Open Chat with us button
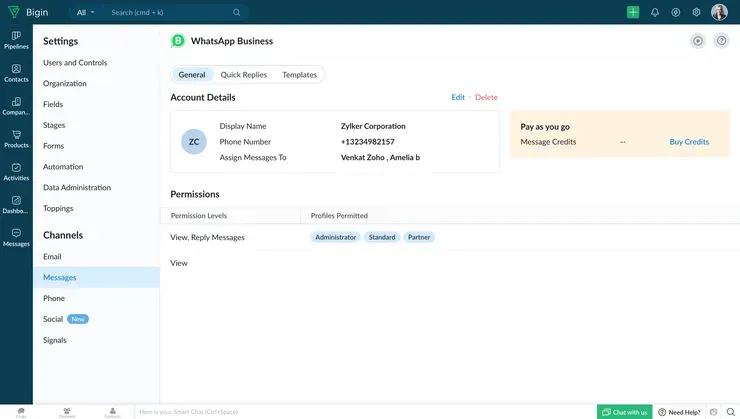740x419 pixels. (624, 412)
